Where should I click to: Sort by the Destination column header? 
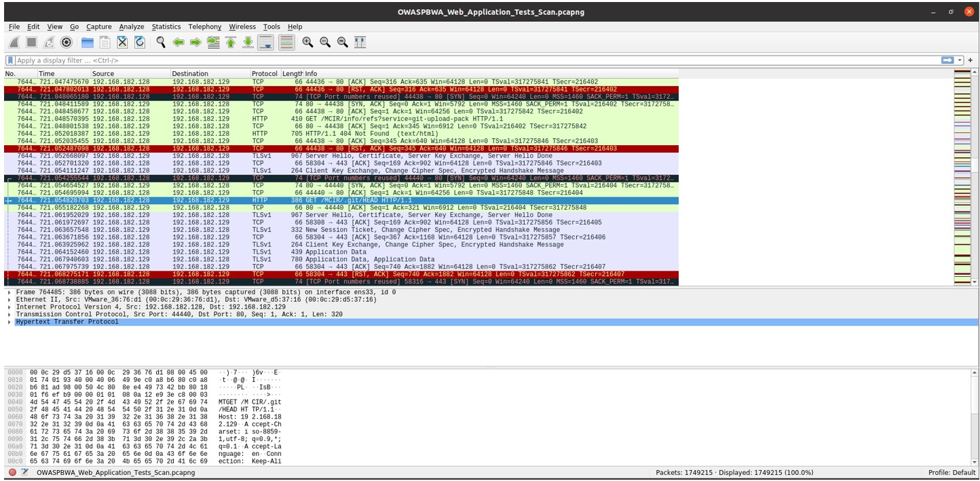210,73
